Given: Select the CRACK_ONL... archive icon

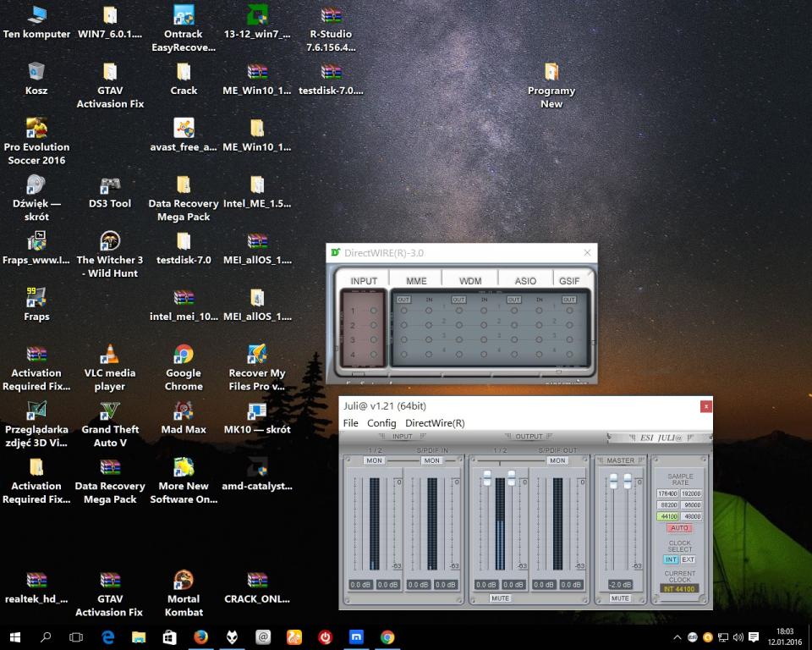Looking at the screenshot, I should coord(257,588).
